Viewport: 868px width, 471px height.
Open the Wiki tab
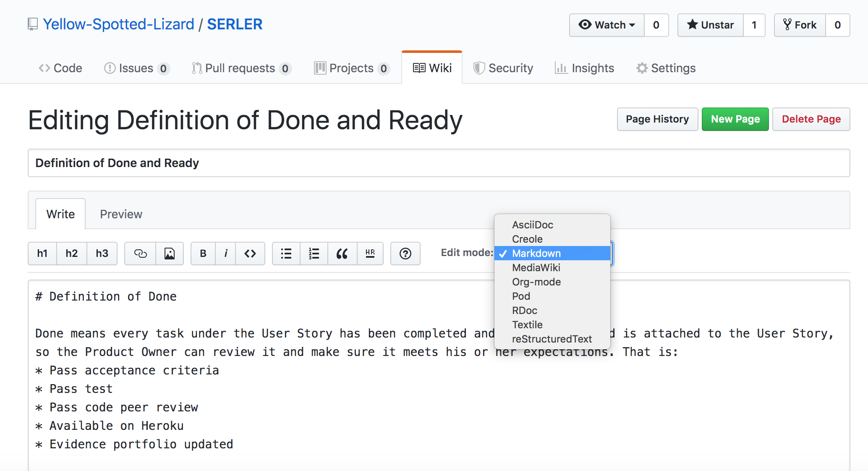432,68
